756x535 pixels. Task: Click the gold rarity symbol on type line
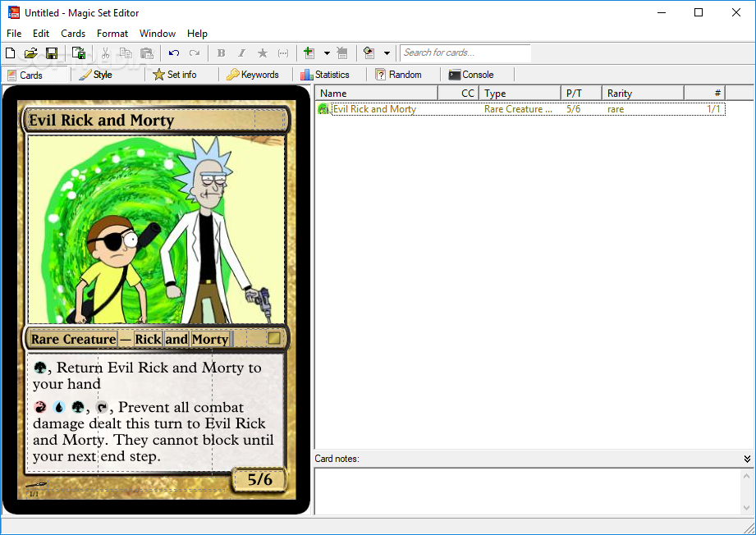pos(274,338)
